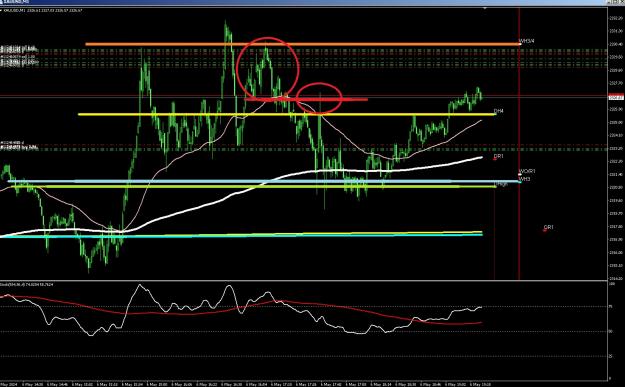Select the cyan horizontal line near chart bottom
625x387 pixels.
tap(241, 236)
